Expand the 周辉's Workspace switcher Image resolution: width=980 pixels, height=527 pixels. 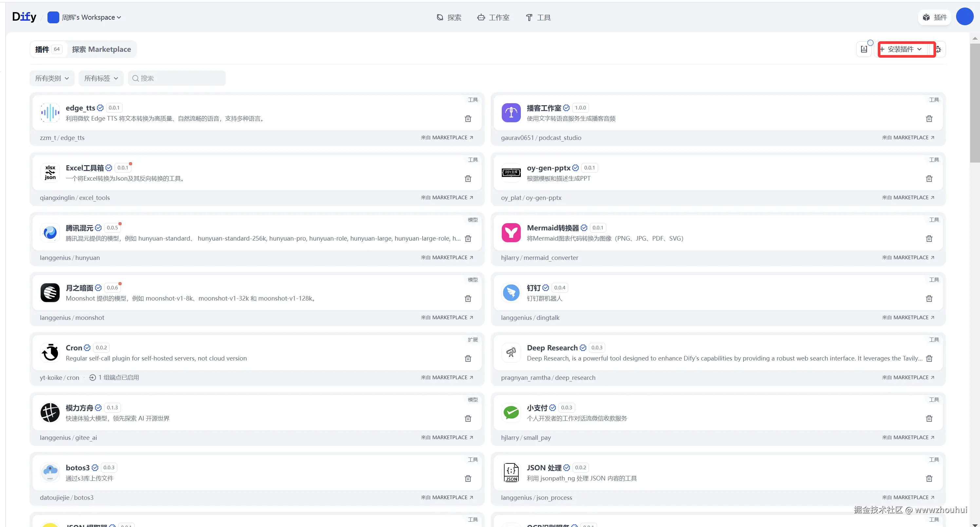click(91, 17)
